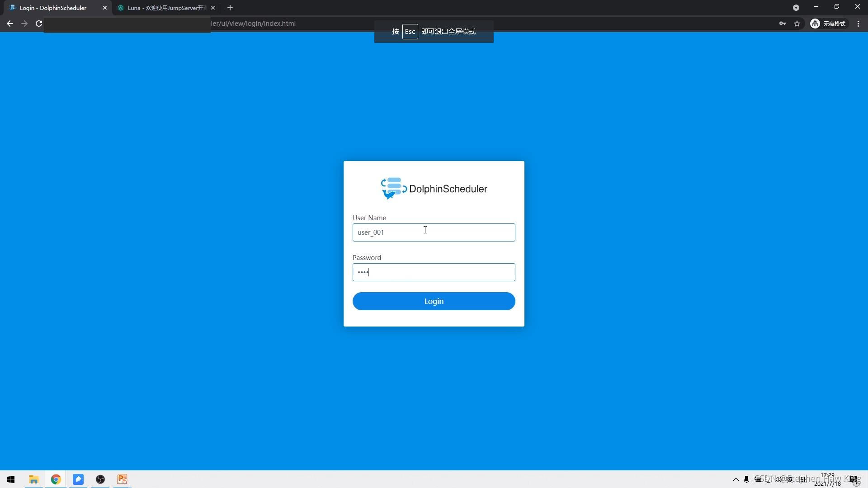Open Chrome three-dot menu
Image resolution: width=868 pixels, height=488 pixels.
(858, 24)
